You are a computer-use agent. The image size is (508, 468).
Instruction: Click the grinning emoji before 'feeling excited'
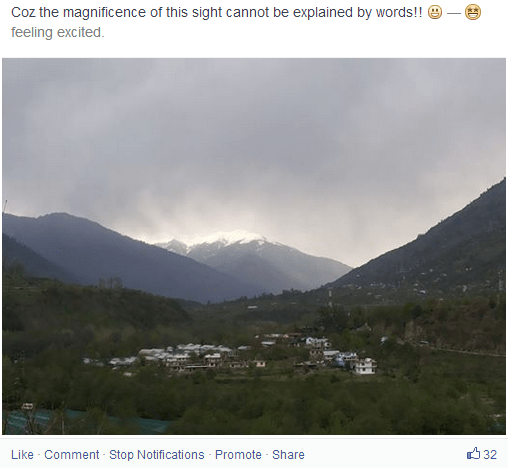pos(473,13)
